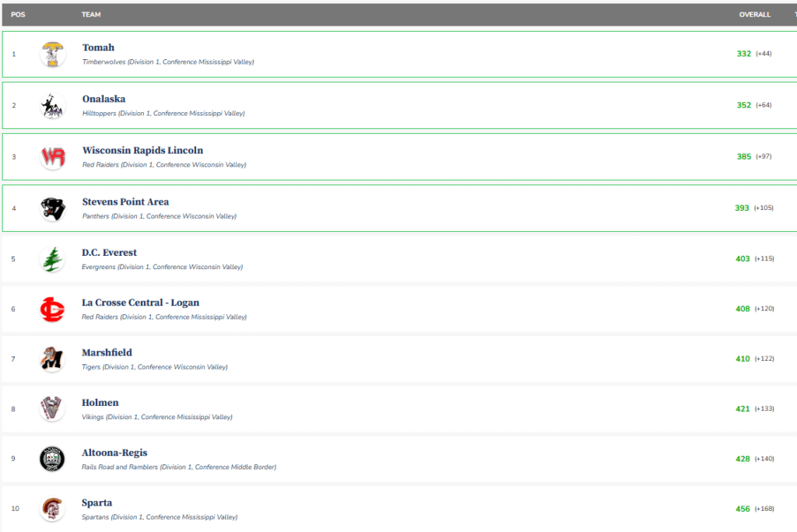Select Marshfield's +122 over-par value

point(764,359)
